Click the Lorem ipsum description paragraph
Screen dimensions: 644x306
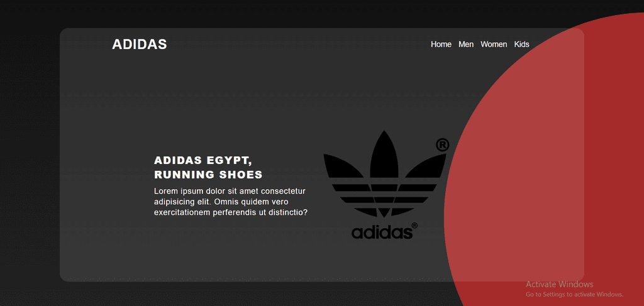(x=230, y=202)
